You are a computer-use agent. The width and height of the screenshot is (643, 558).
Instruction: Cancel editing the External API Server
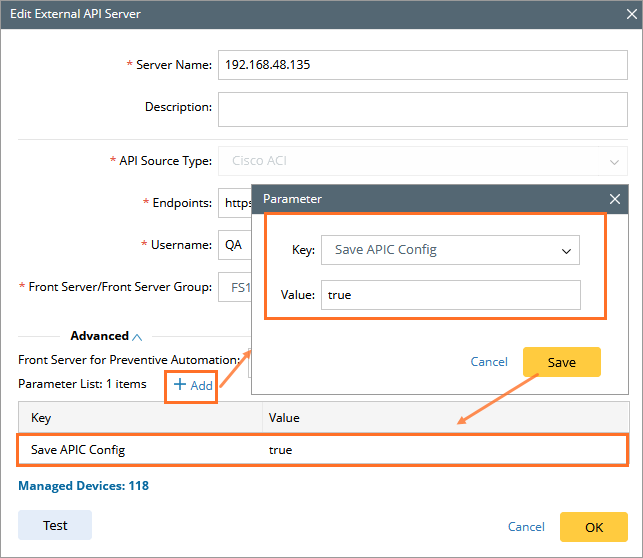pos(526,527)
